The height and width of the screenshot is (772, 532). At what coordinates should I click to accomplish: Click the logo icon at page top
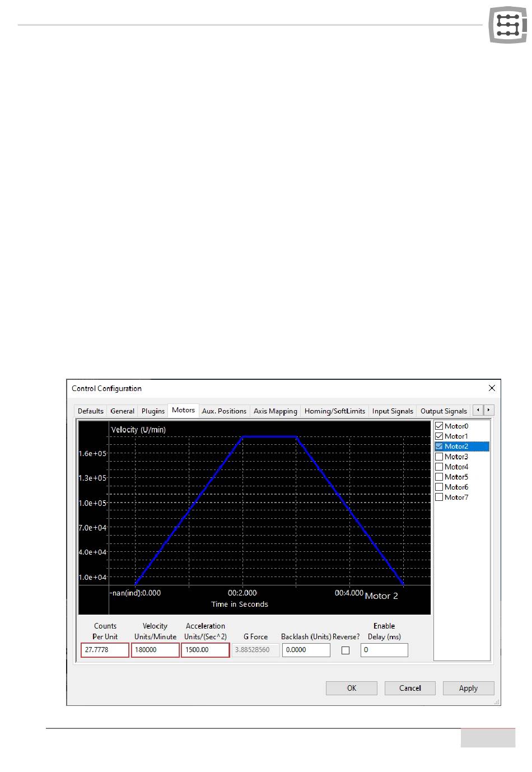tap(508, 25)
